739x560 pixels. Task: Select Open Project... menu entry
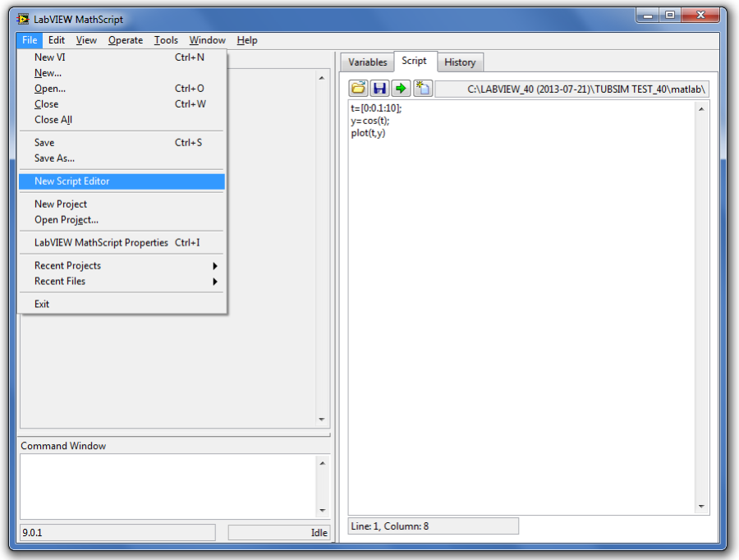click(122, 220)
